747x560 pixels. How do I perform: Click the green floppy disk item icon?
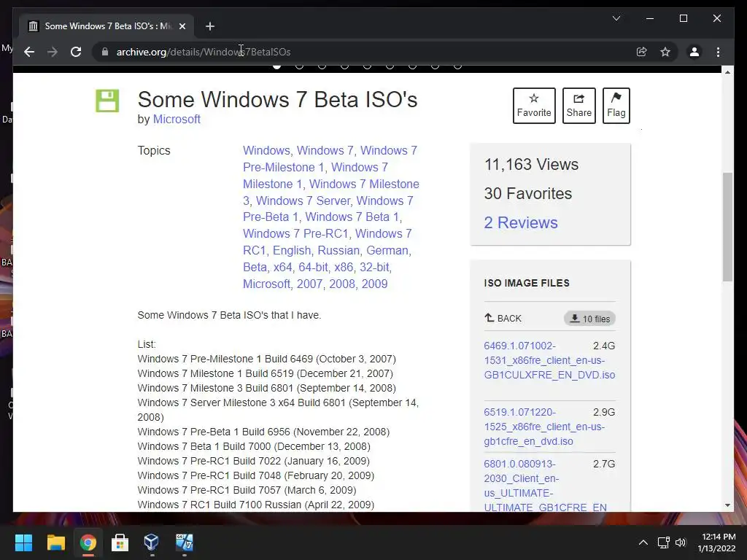pyautogui.click(x=107, y=101)
